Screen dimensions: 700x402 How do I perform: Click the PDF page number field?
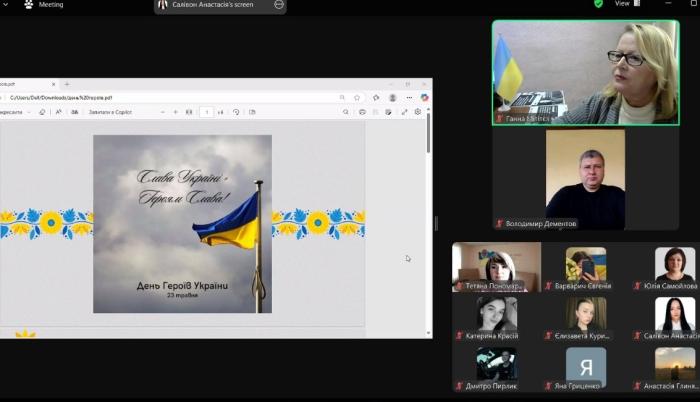coord(206,112)
